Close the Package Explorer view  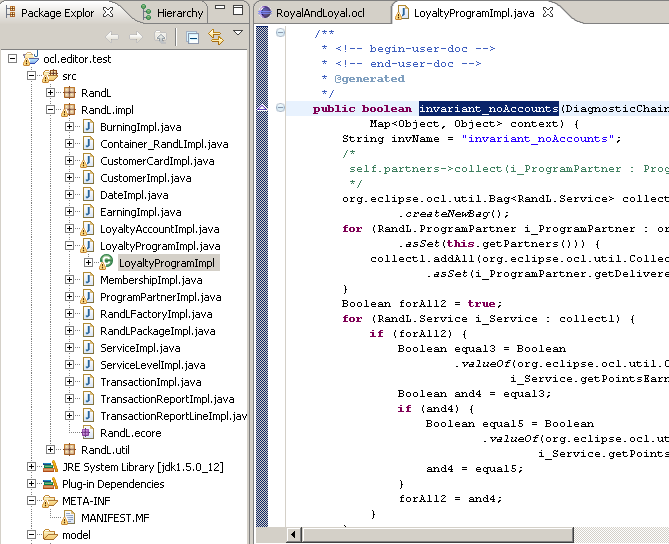(108, 12)
